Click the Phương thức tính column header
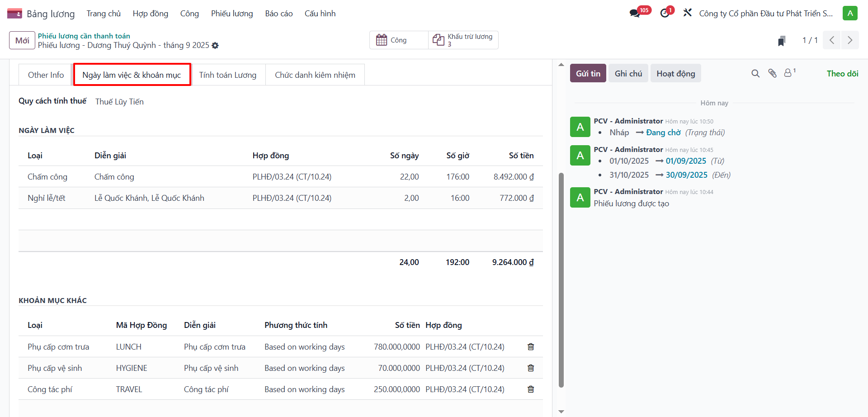868x417 pixels. [x=296, y=325]
